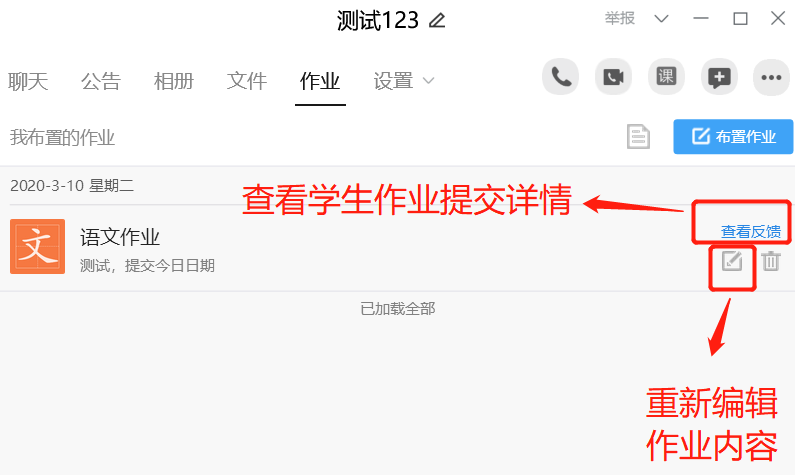The height and width of the screenshot is (475, 795).
Task: Expand the title bar chevron dropdown menu
Action: [661, 19]
